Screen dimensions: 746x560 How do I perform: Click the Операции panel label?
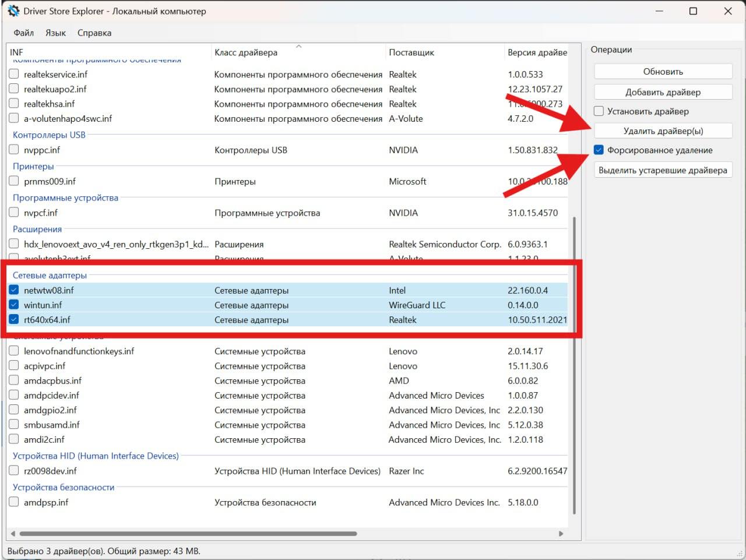[x=611, y=50]
